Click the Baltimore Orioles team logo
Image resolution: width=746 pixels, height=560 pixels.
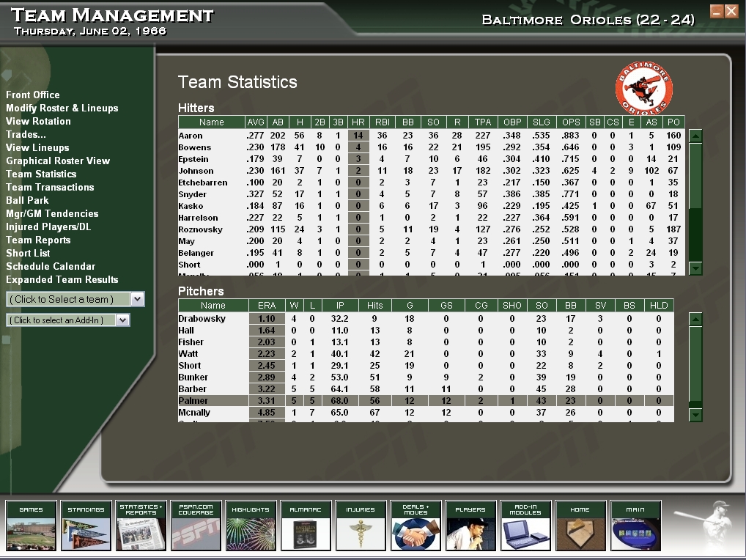(x=645, y=89)
